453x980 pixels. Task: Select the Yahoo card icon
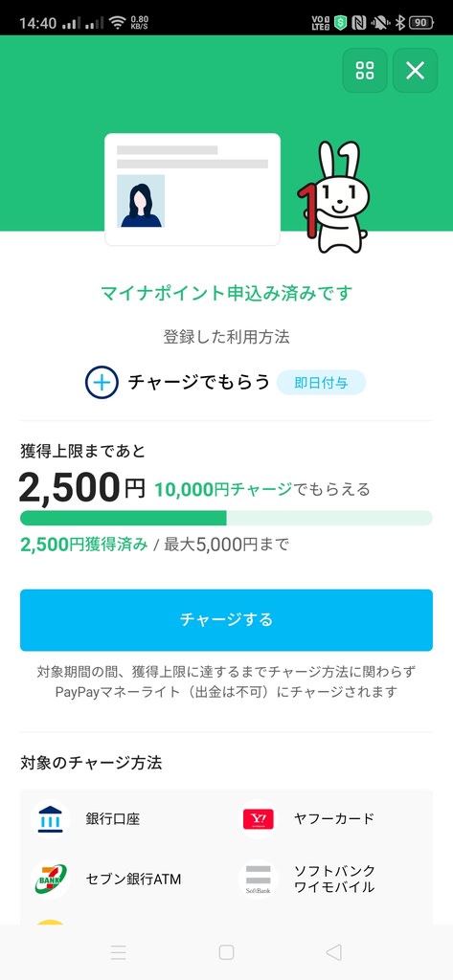click(x=259, y=819)
